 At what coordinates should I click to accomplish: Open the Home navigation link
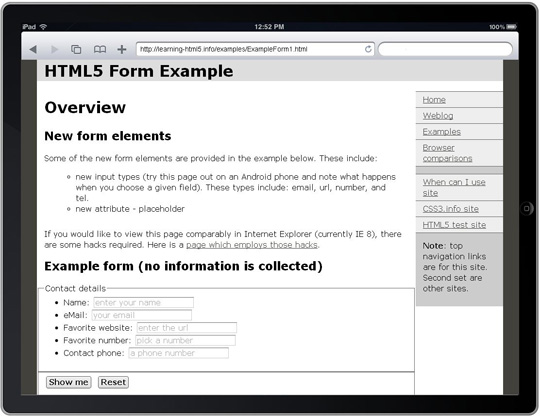(x=434, y=100)
